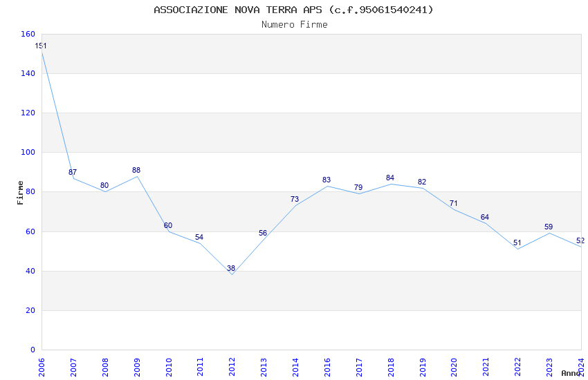Click the year 2013 on the x-axis
Image resolution: width=588 pixels, height=380 pixels.
tap(264, 368)
